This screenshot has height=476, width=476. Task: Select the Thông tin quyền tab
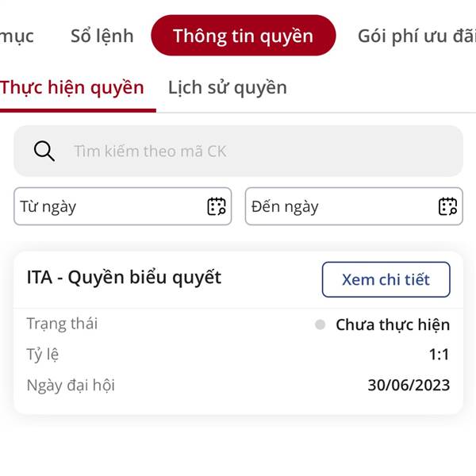[244, 35]
